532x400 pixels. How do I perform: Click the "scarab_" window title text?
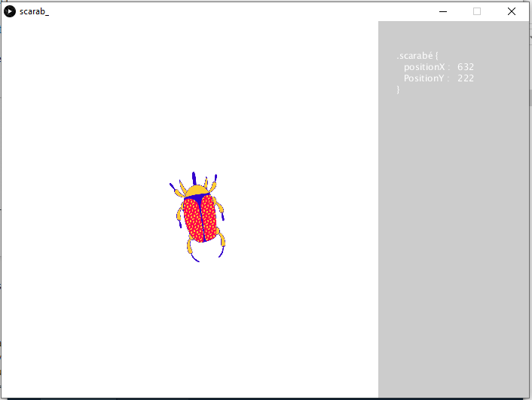coord(34,11)
